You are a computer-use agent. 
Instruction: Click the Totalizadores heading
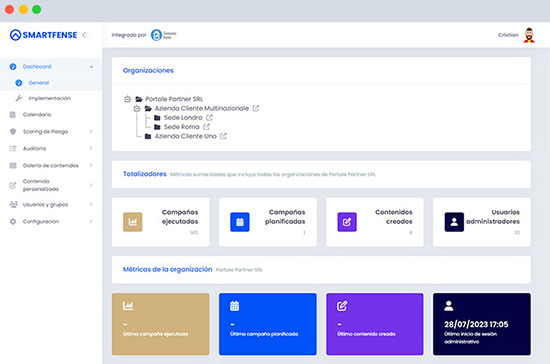click(x=145, y=174)
